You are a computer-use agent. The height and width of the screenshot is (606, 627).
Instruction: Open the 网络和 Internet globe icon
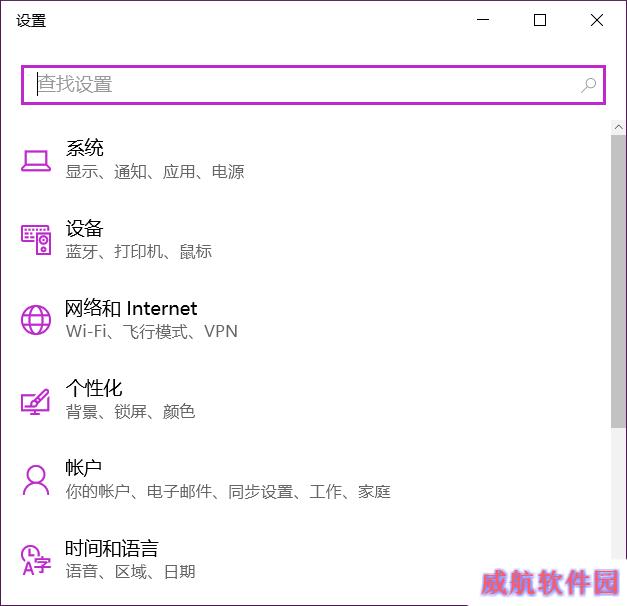pyautogui.click(x=36, y=320)
